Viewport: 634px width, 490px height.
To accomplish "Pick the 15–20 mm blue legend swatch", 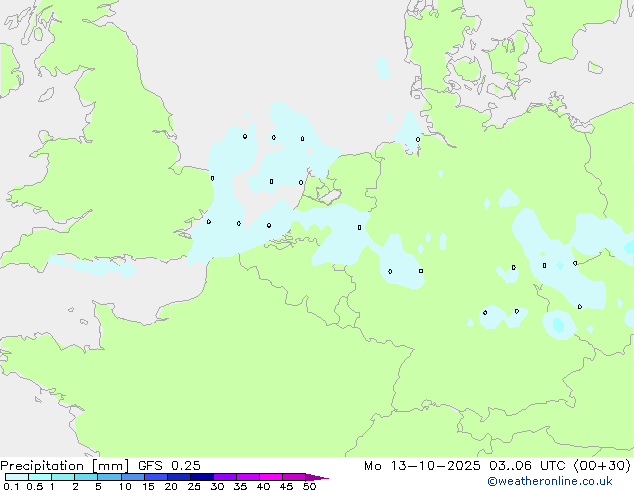I will coord(156,477).
